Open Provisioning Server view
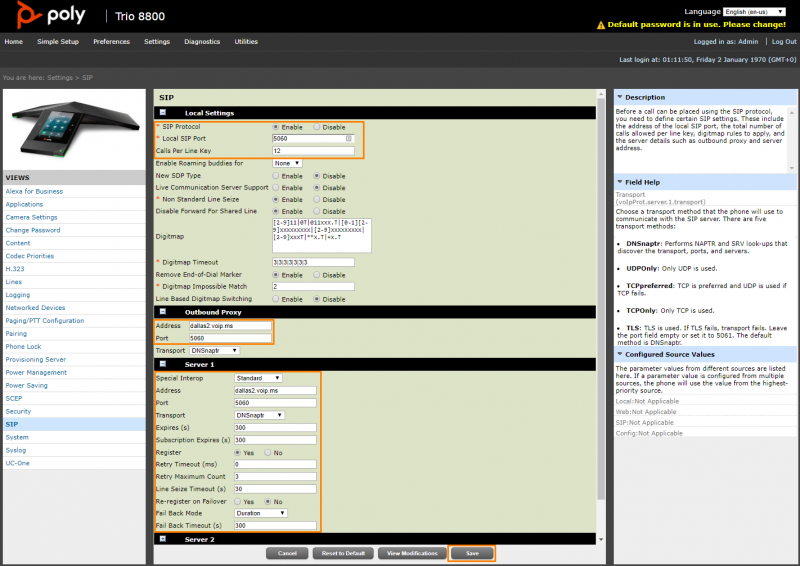Image resolution: width=800 pixels, height=566 pixels. [36, 360]
